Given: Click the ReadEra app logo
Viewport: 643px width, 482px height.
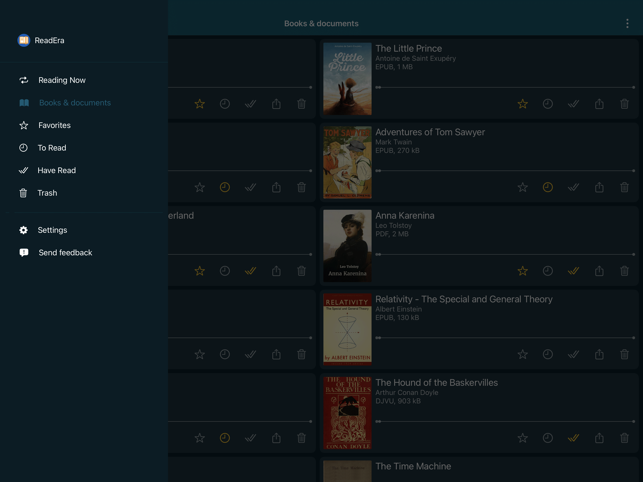Looking at the screenshot, I should tap(24, 40).
